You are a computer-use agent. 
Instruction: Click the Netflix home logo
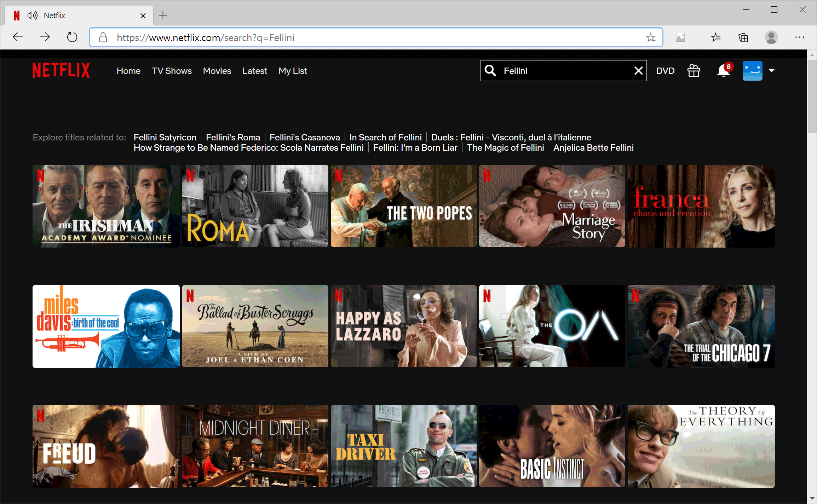point(61,71)
